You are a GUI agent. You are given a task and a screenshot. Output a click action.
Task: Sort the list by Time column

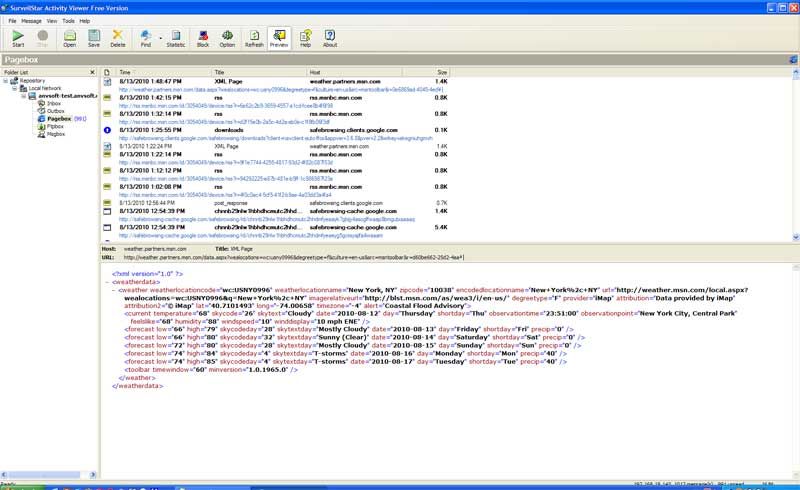coord(163,72)
